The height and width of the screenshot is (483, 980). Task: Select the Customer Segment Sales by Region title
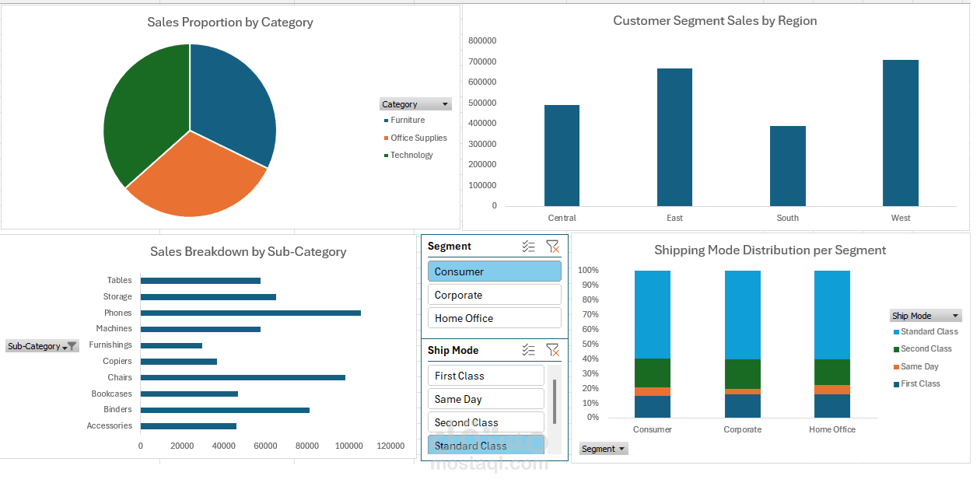(x=715, y=21)
